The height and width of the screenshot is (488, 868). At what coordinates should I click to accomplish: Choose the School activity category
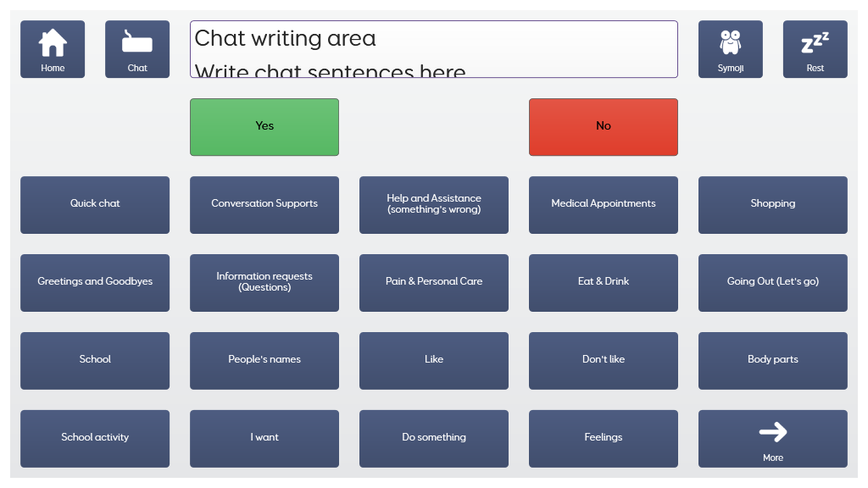(95, 440)
